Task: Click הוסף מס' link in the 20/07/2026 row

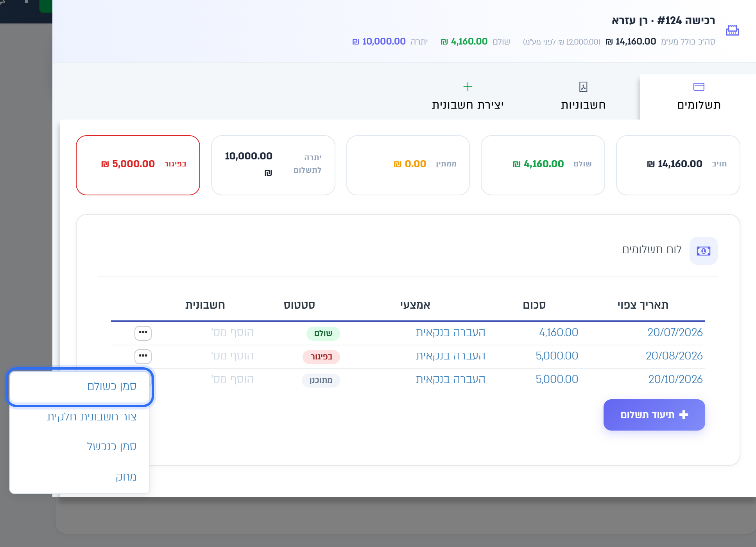Action: [233, 332]
